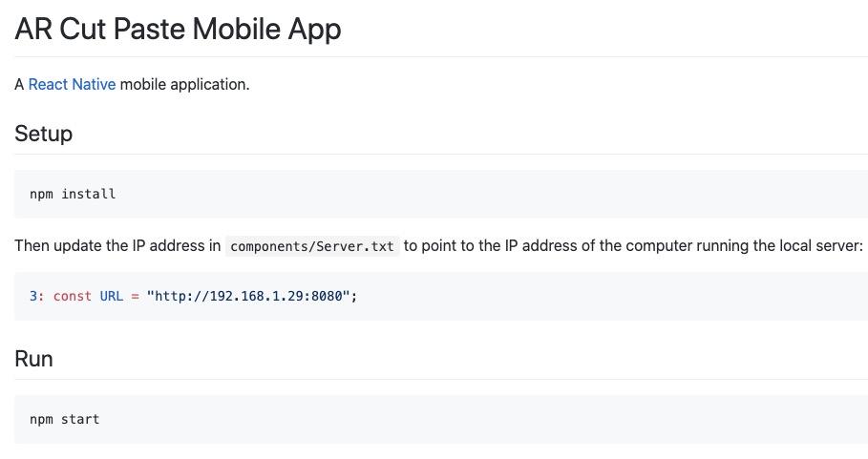Image resolution: width=868 pixels, height=459 pixels.
Task: Click the "npm" word before "install"
Action: click(x=41, y=194)
